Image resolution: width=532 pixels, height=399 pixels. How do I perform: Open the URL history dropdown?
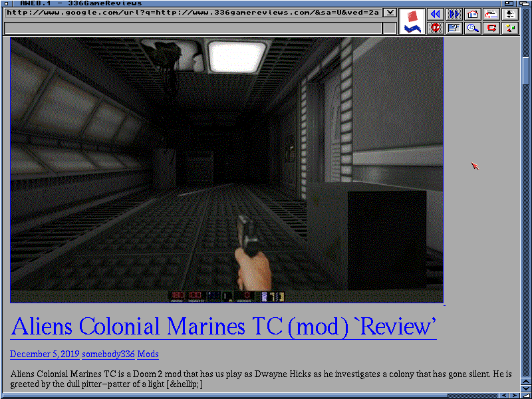pos(389,12)
